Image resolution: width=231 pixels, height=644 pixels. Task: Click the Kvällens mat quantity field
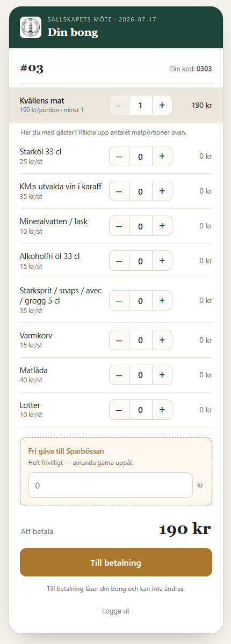(141, 105)
